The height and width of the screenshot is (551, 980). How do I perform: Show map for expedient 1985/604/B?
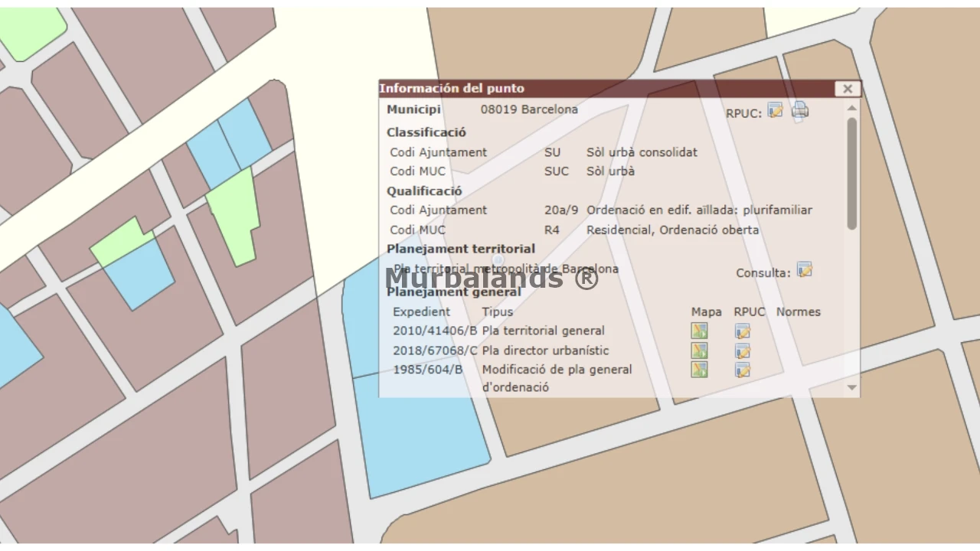click(699, 370)
